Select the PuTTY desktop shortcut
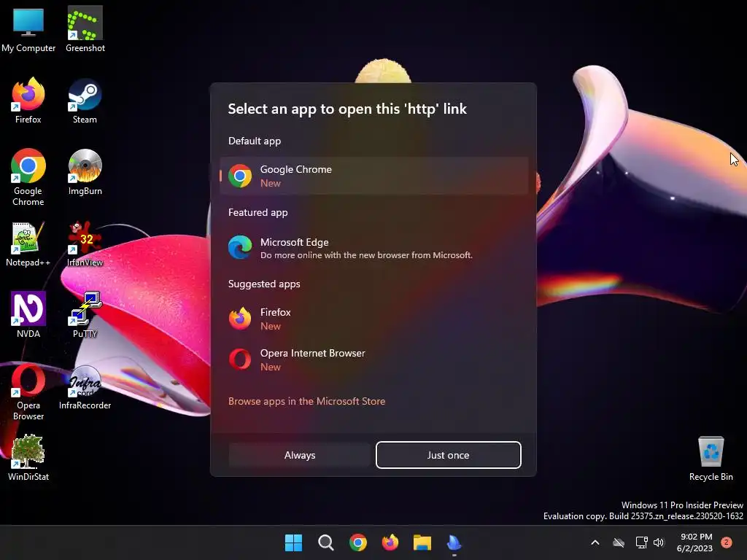747x560 pixels. [x=85, y=315]
